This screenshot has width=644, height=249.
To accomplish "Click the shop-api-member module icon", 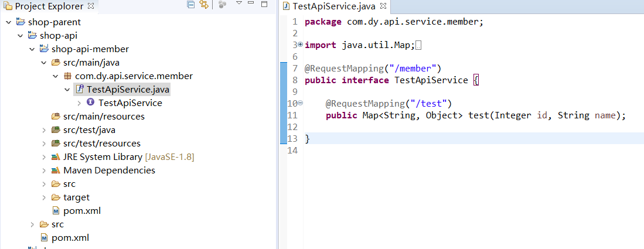I will (x=44, y=49).
